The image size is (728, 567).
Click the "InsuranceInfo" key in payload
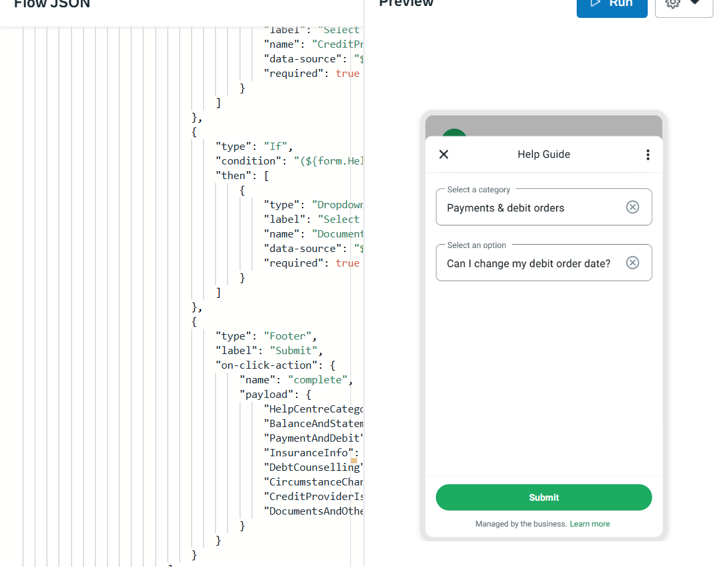[x=308, y=453]
